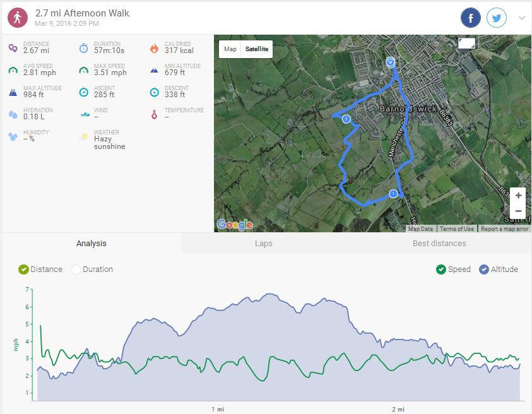The width and height of the screenshot is (532, 414).
Task: Click the Twitter share icon
Action: pos(497,18)
